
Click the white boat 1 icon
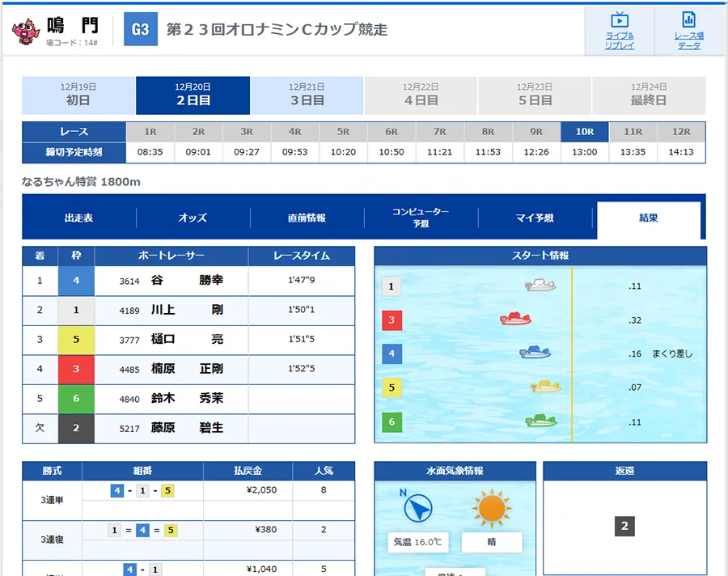540,285
